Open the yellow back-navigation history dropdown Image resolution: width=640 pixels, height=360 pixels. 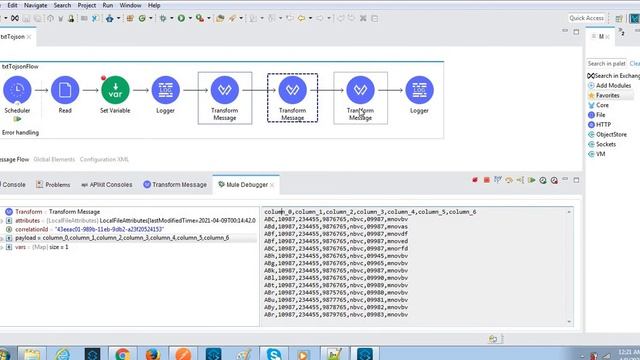(x=310, y=18)
